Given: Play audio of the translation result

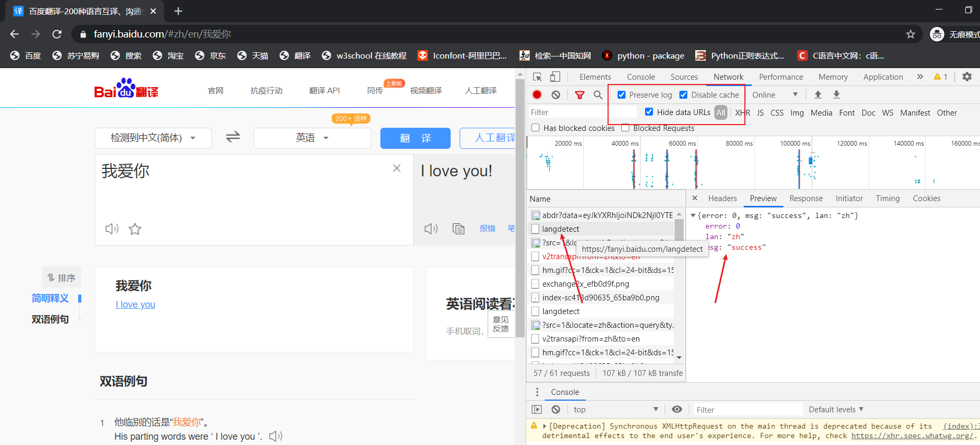Looking at the screenshot, I should pos(431,229).
